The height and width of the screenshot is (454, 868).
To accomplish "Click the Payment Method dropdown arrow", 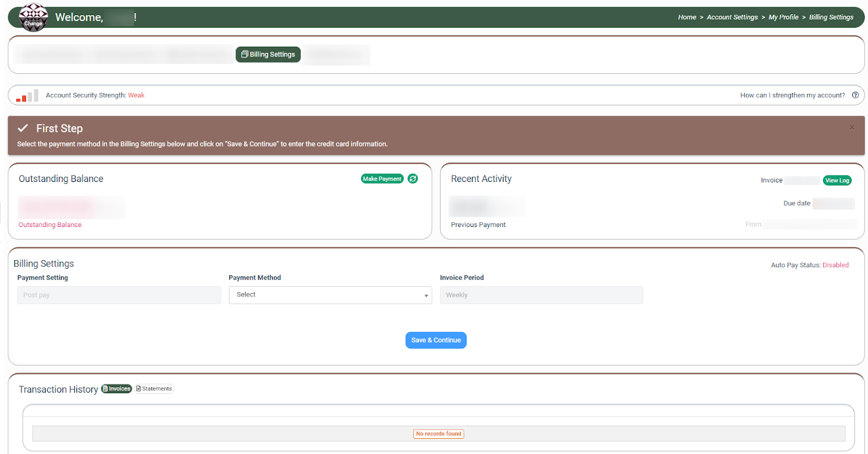I will pos(426,295).
